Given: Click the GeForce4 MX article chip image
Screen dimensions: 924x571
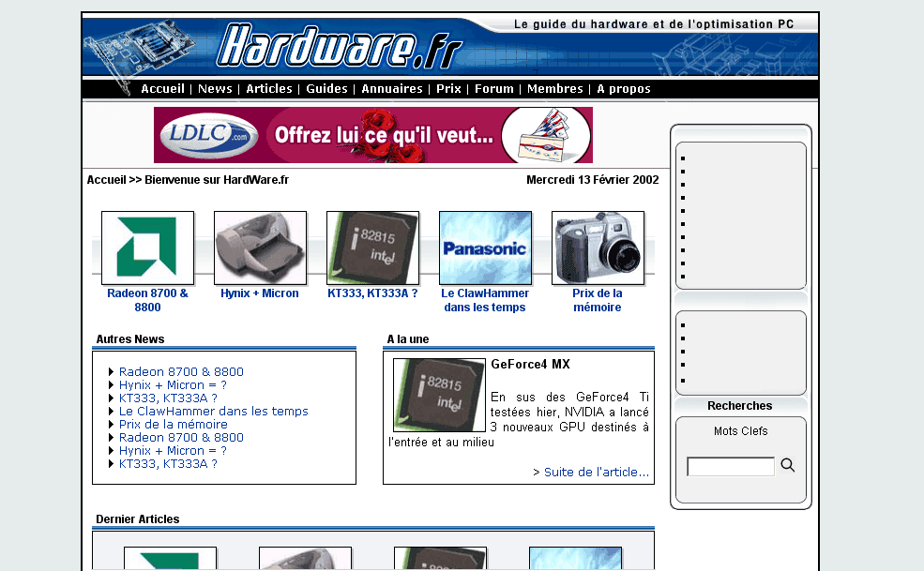Looking at the screenshot, I should pos(439,395).
